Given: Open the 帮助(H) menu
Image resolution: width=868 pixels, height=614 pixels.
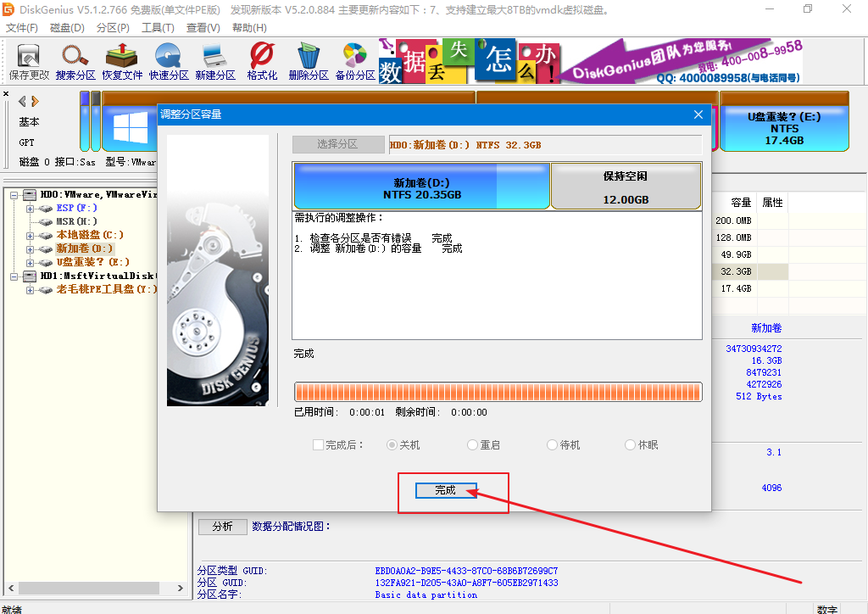Looking at the screenshot, I should coord(249,28).
